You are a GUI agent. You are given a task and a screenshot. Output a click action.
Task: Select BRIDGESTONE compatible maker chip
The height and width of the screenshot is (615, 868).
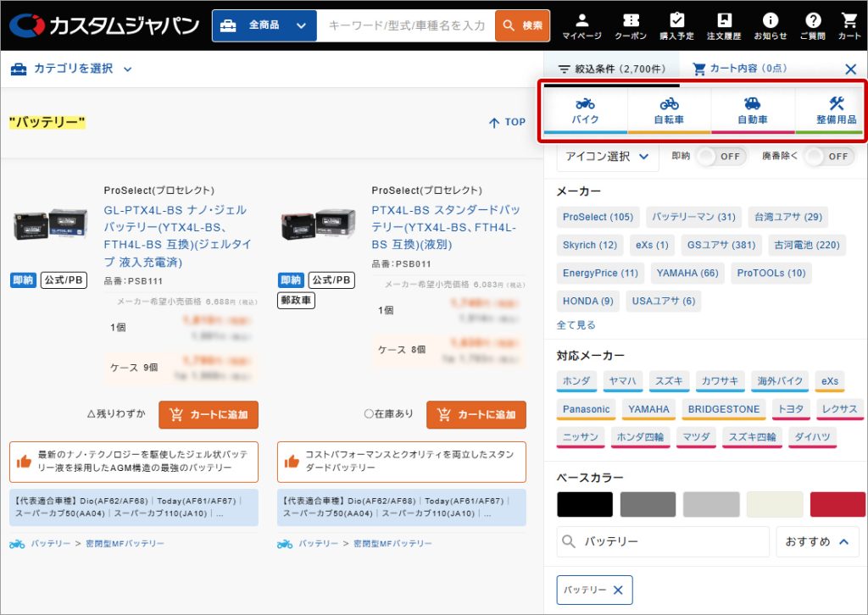(x=724, y=410)
